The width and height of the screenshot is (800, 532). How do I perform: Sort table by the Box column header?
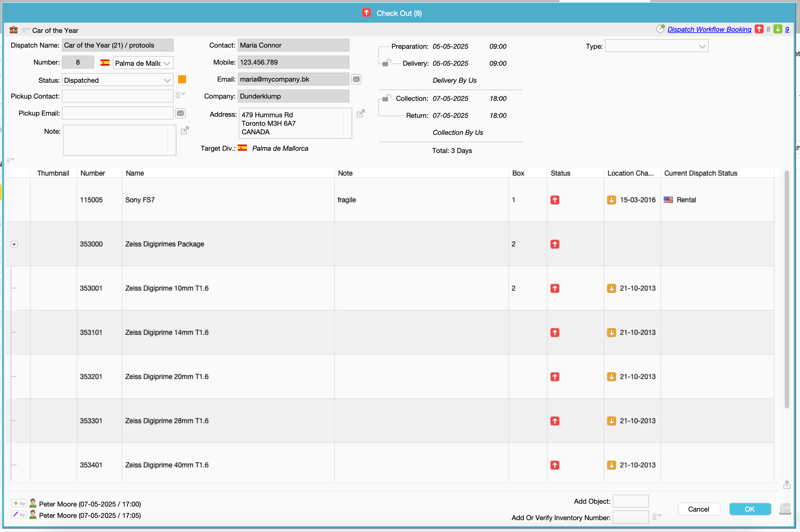(x=518, y=173)
